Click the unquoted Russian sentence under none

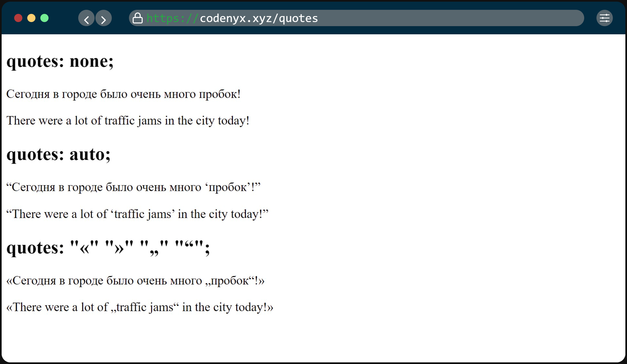(x=123, y=94)
